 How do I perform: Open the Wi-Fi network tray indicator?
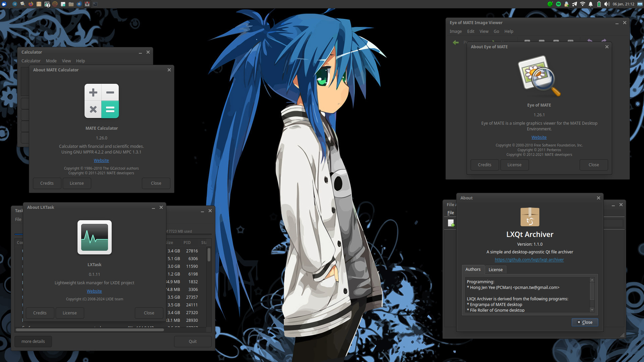pyautogui.click(x=583, y=4)
